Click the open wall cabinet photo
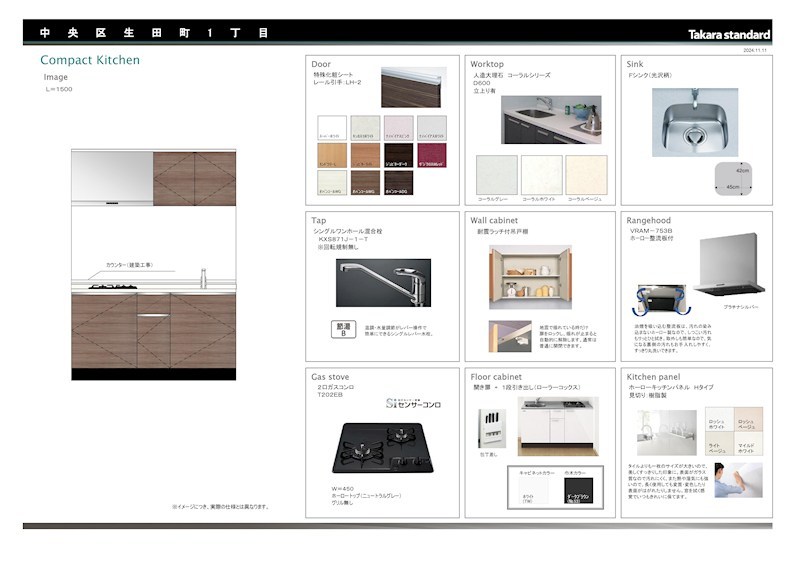The image size is (800, 566). click(530, 277)
